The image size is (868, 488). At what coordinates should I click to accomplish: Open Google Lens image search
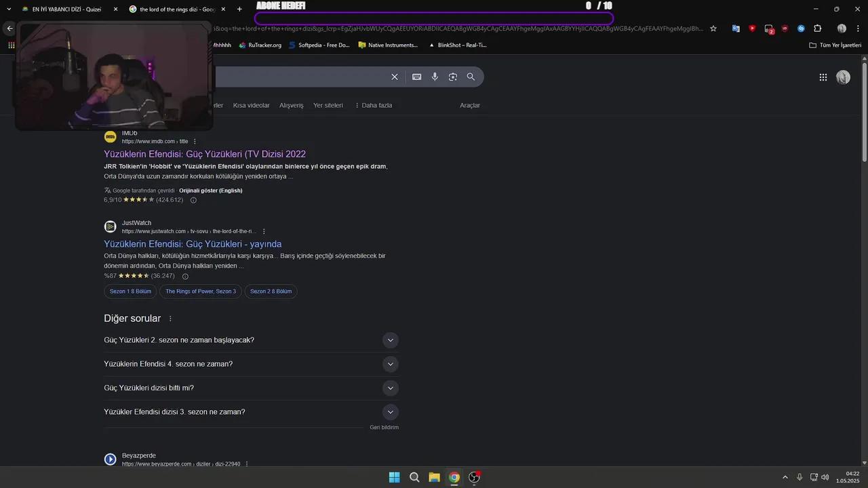tap(453, 77)
